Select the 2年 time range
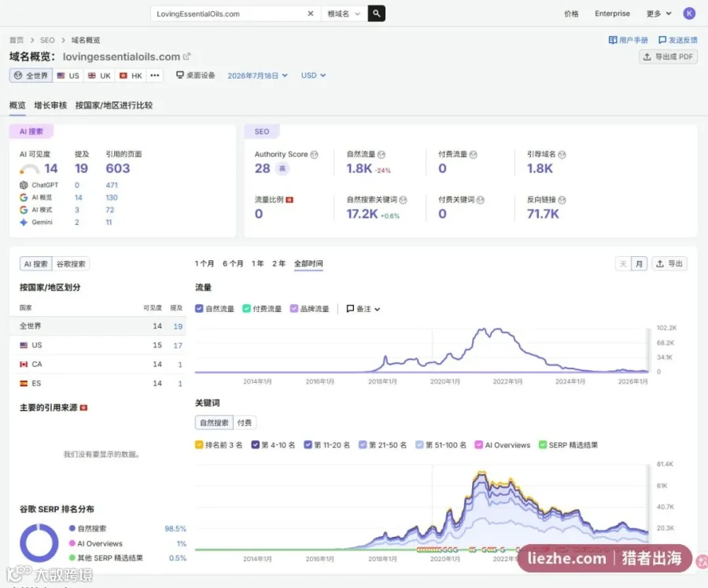708x588 pixels. (279, 263)
